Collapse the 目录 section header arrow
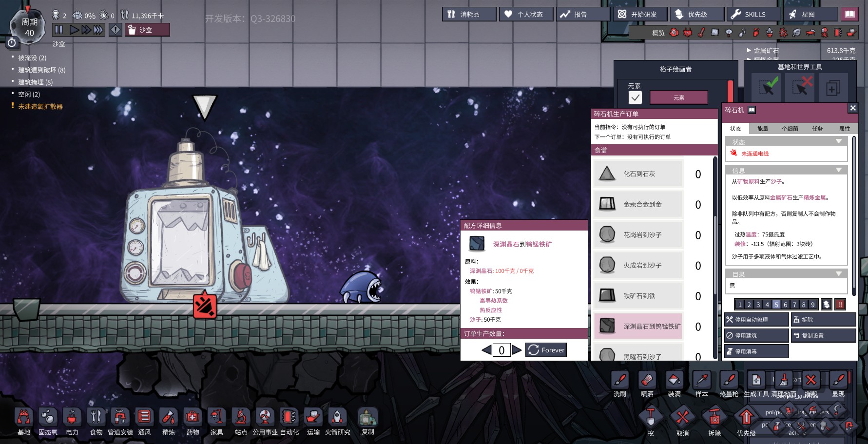Screen dimensions: 868x444 839,274
